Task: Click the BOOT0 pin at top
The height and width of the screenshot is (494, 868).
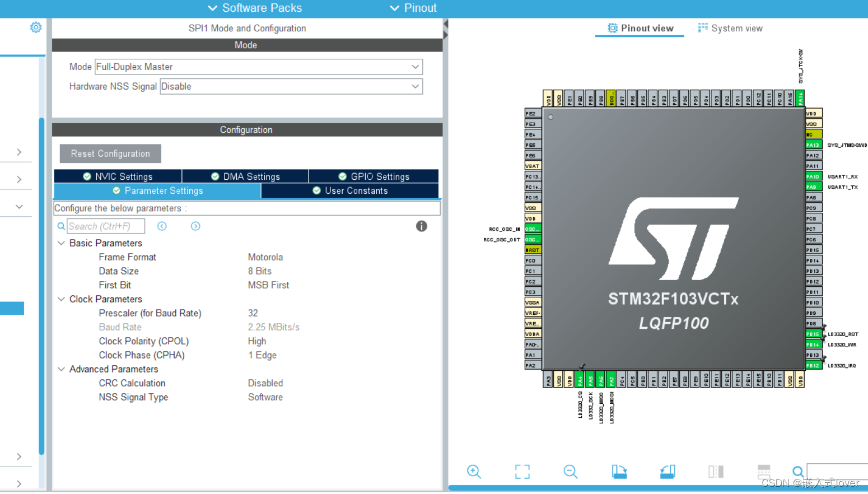Action: click(x=612, y=98)
